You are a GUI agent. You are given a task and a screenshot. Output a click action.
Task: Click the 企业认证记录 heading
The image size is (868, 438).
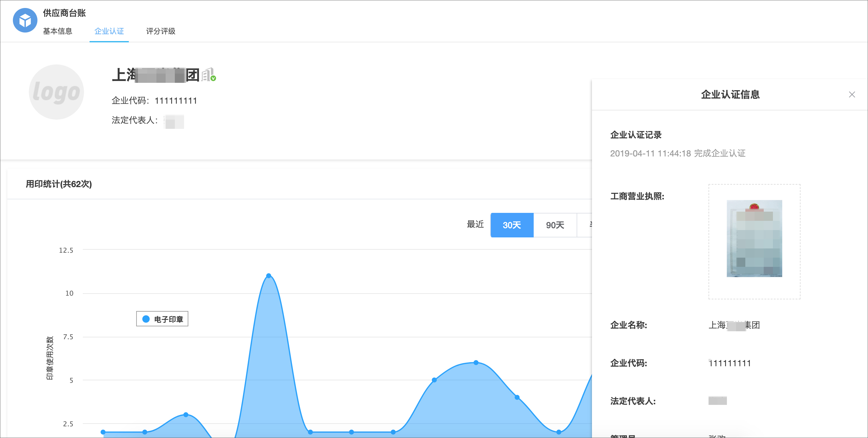click(636, 135)
